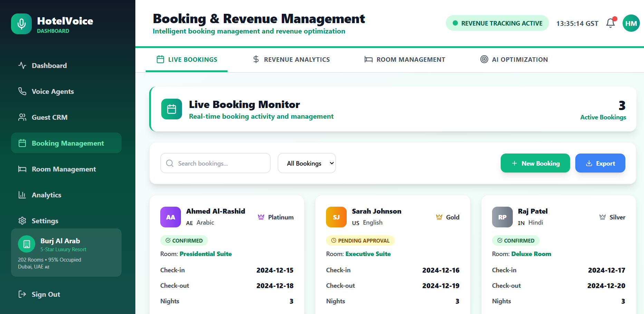
Task: Expand the All Bookings filter dropdown
Action: (x=307, y=163)
